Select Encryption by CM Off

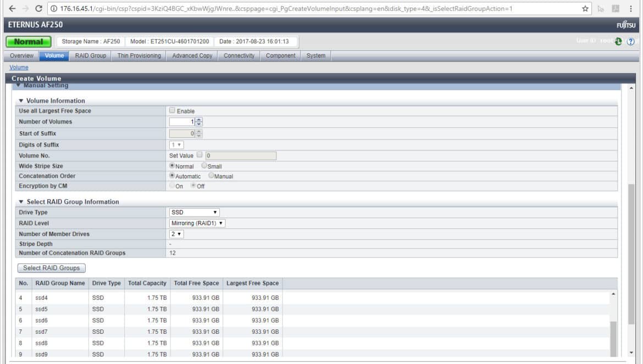click(193, 186)
